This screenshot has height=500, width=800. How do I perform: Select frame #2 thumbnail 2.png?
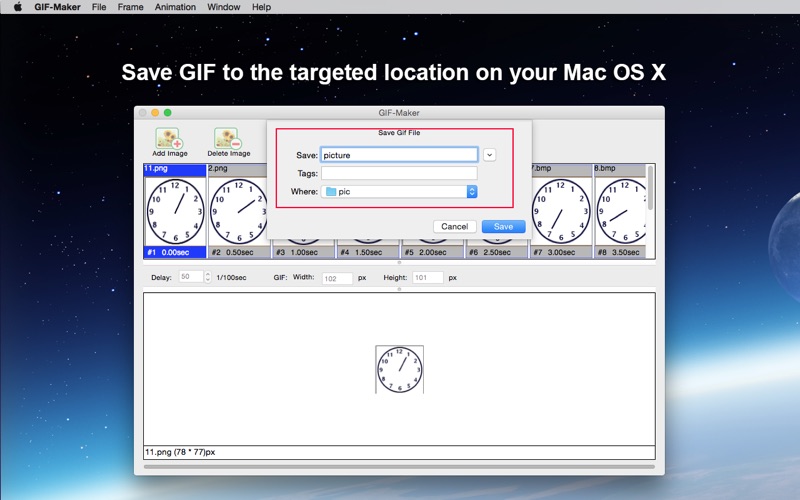(x=237, y=211)
